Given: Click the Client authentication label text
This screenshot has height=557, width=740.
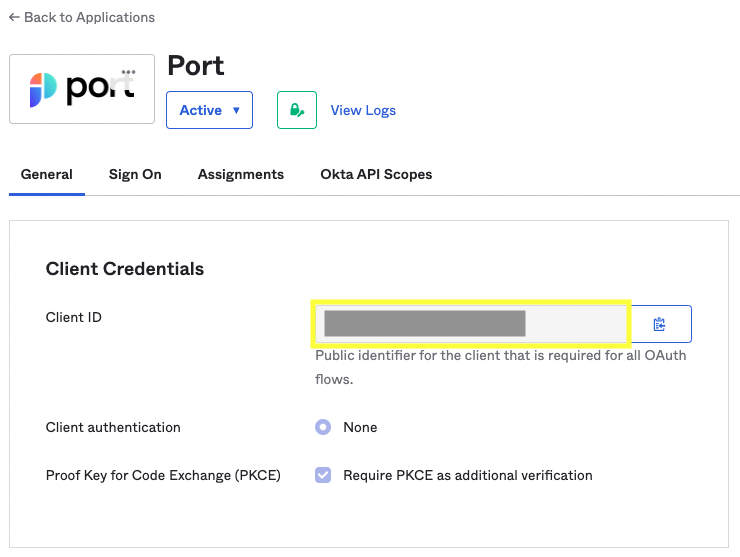Looking at the screenshot, I should tap(113, 427).
